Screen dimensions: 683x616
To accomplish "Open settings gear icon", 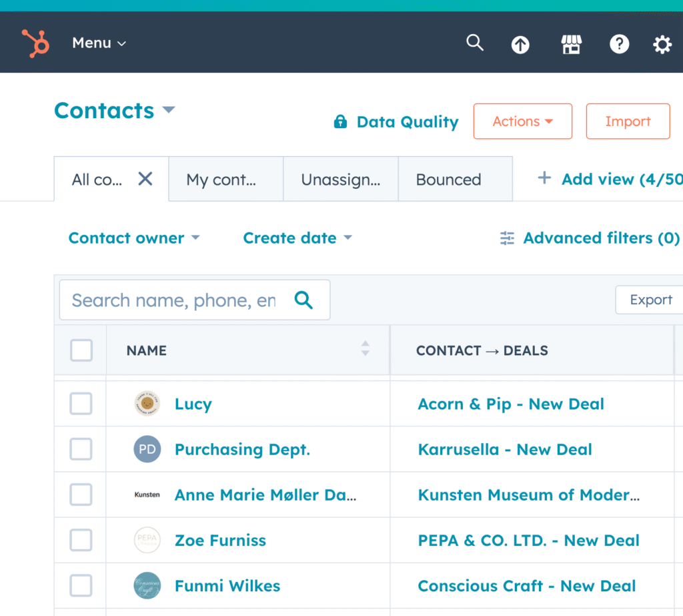I will tap(662, 44).
